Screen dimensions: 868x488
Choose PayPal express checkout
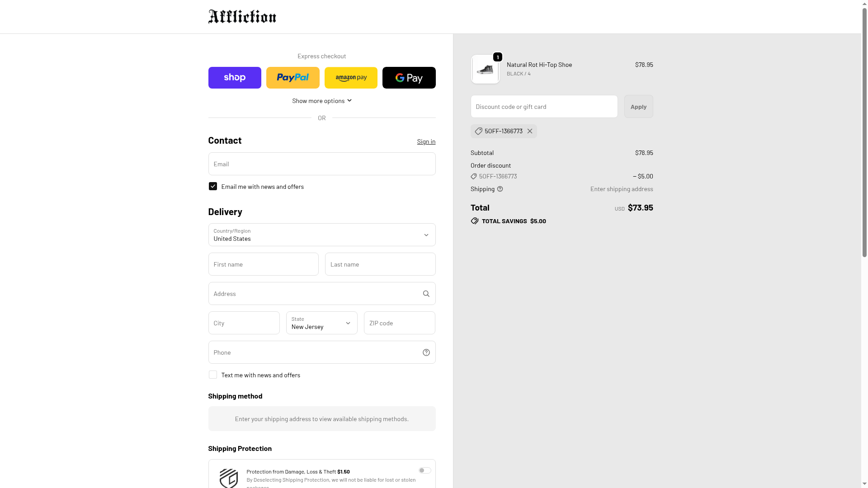[292, 78]
